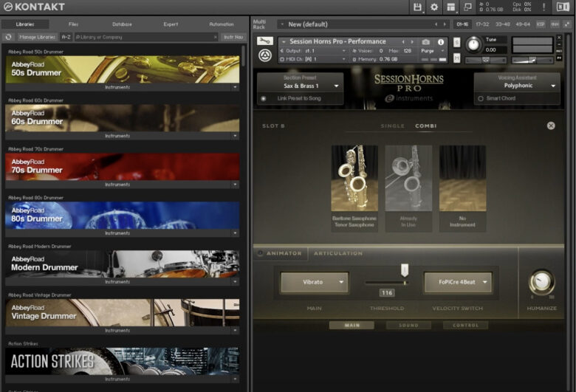Viewport: 576px width, 392px height.
Task: Select next multi with right arrow
Action: 445,24
